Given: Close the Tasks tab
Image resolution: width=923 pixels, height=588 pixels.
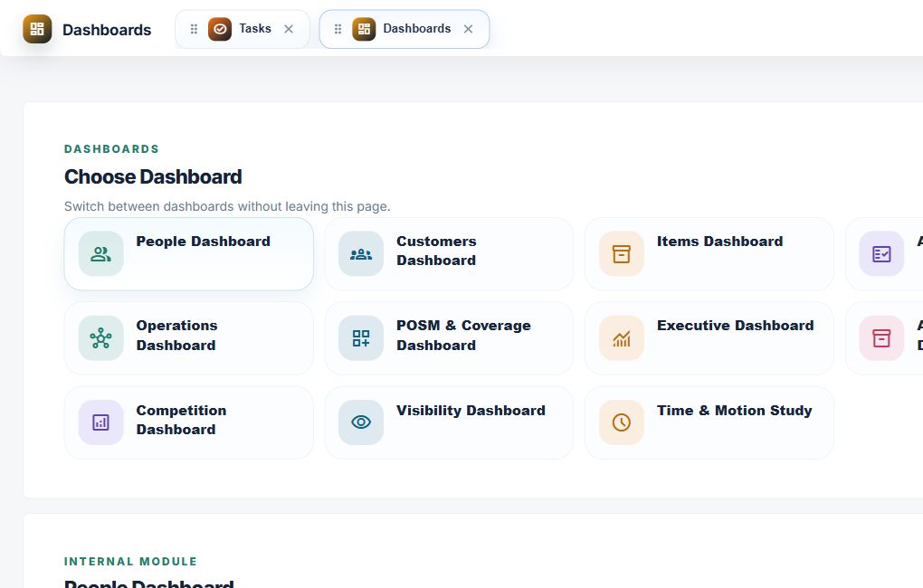Looking at the screenshot, I should click(x=289, y=29).
